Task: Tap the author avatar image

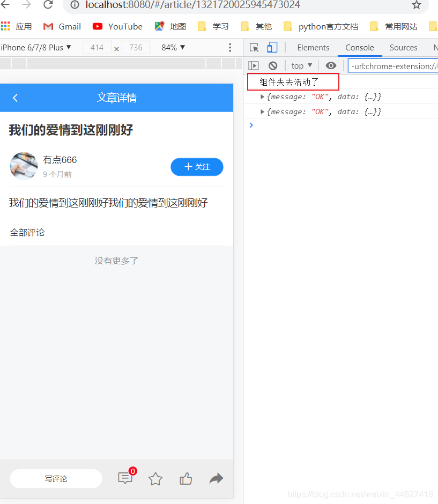Action: coord(24,166)
